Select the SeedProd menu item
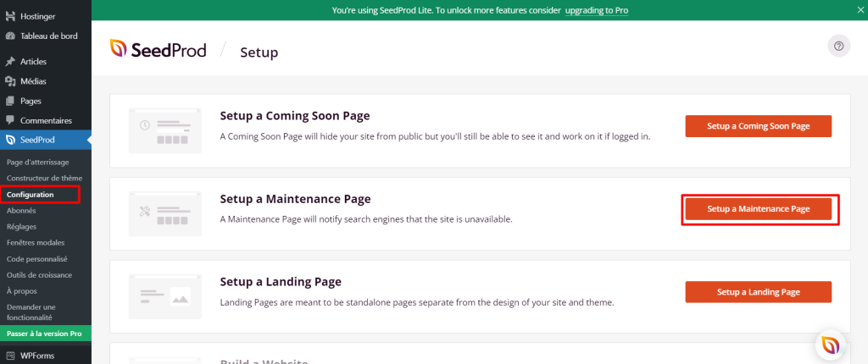 tap(46, 140)
